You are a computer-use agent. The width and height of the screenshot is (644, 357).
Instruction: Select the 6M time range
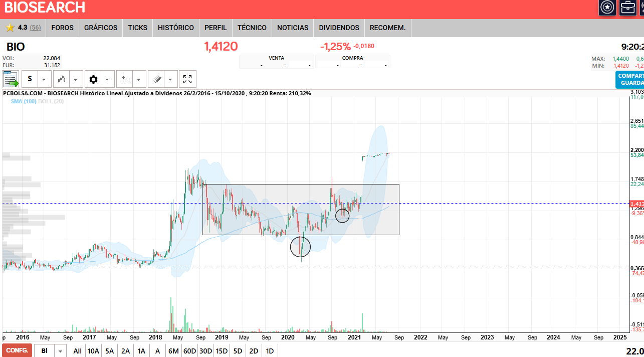pyautogui.click(x=173, y=351)
